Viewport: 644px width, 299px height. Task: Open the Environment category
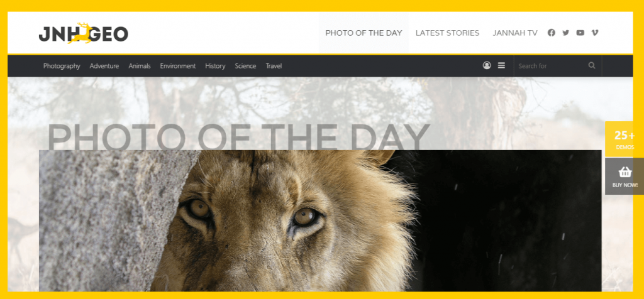coord(178,66)
